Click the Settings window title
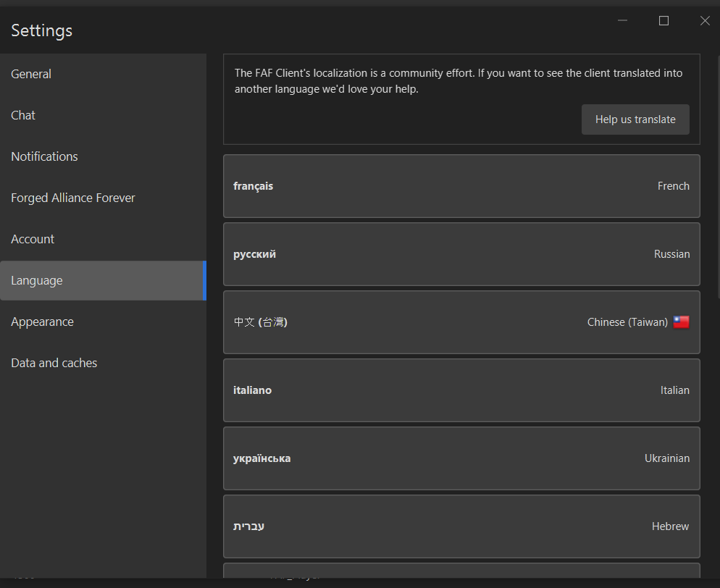Image resolution: width=720 pixels, height=588 pixels. (42, 30)
